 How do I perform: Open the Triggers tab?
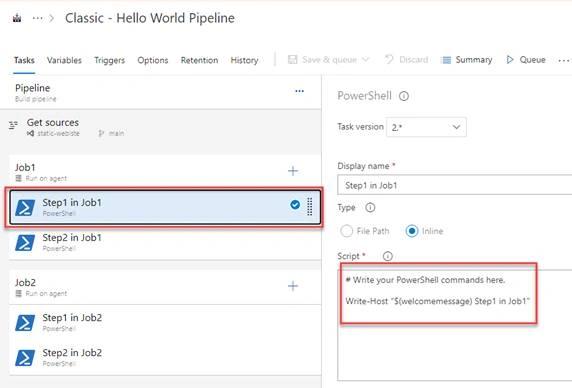(x=109, y=60)
